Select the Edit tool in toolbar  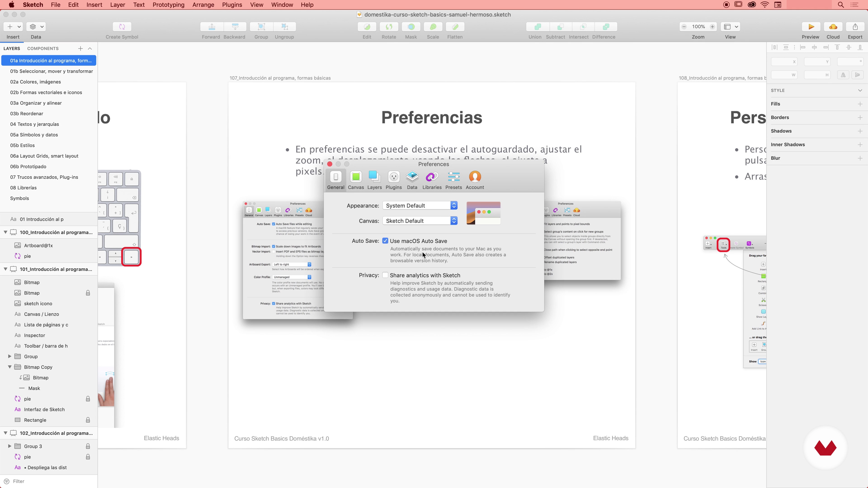pyautogui.click(x=367, y=27)
